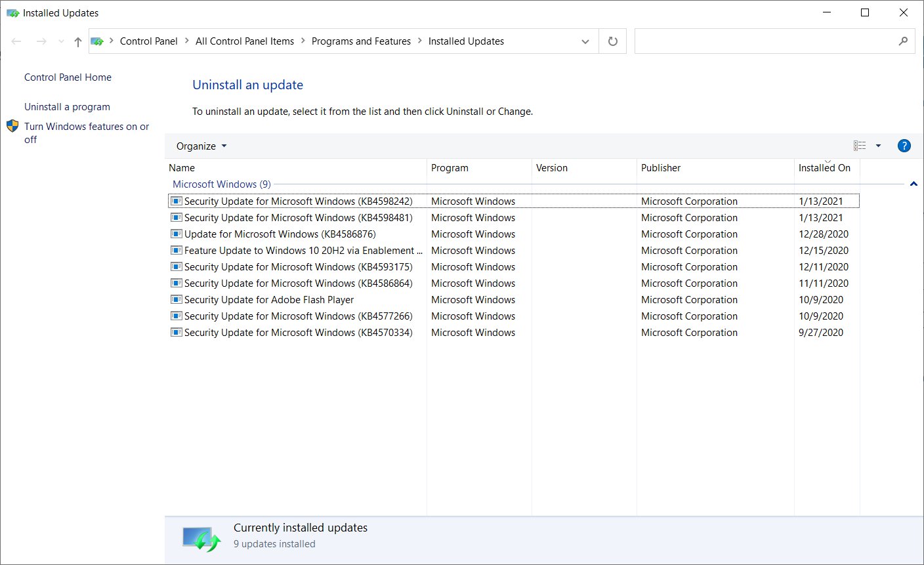Expand the chevron before Control Panel crumb

[x=112, y=41]
